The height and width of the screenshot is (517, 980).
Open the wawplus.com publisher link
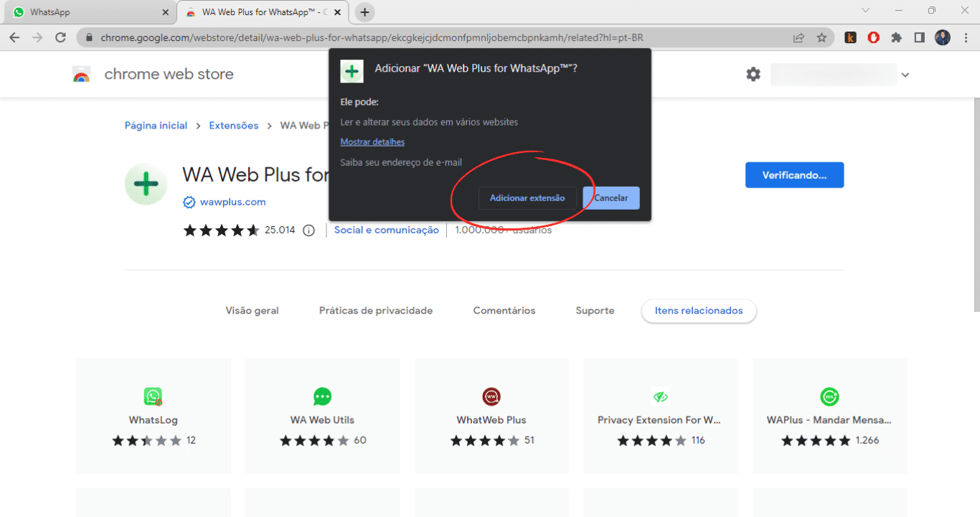(x=233, y=202)
